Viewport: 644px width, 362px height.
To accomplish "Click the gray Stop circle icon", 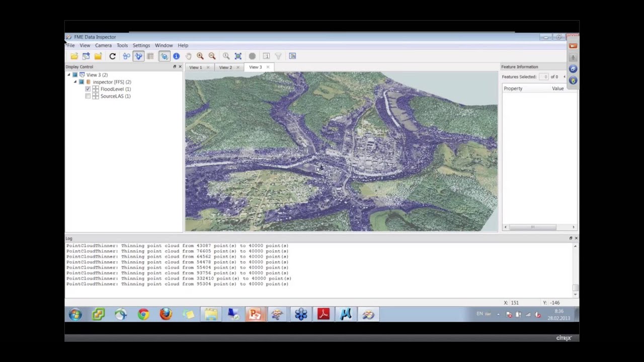I will click(x=252, y=56).
